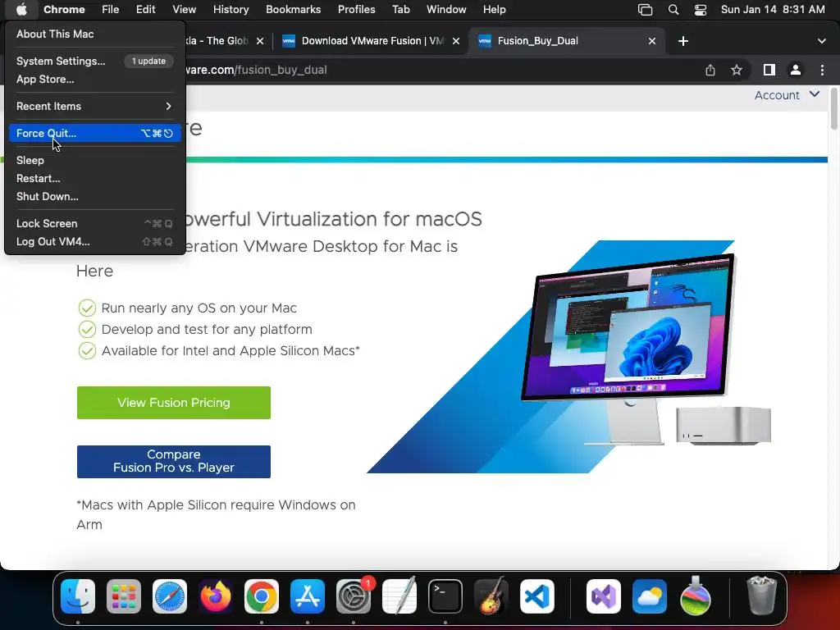Launch Safari from the Dock
Screen dimensions: 840x630
tap(170, 596)
